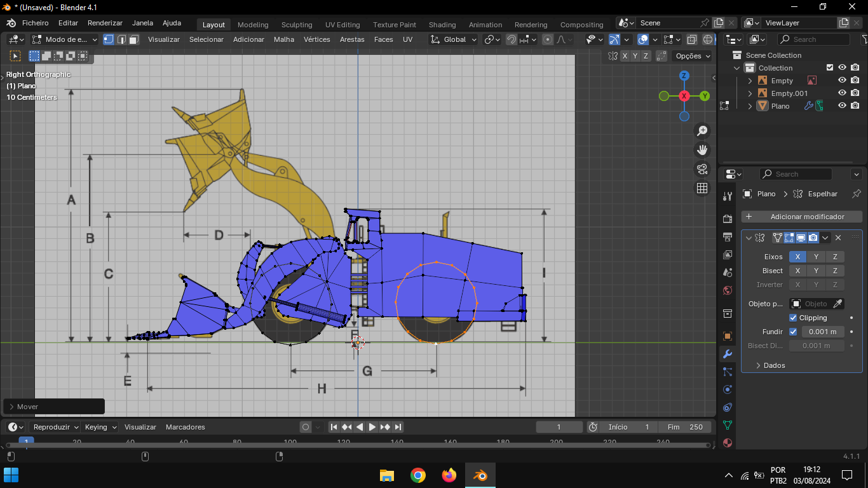Viewport: 868px width, 488px height.
Task: Open the World properties tab
Action: coord(728,290)
